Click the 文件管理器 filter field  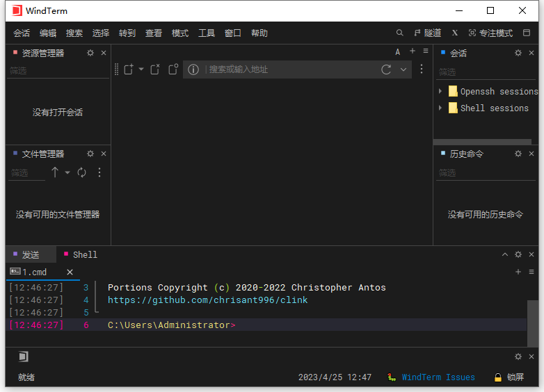click(x=26, y=173)
